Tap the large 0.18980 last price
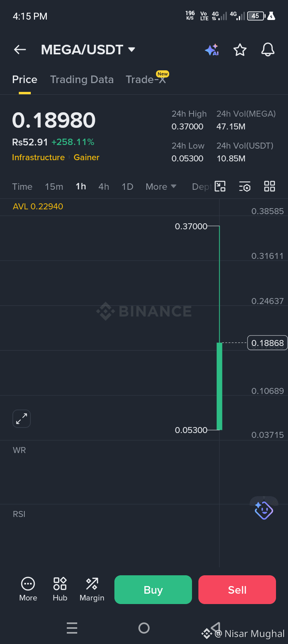The image size is (288, 644). pos(54,120)
